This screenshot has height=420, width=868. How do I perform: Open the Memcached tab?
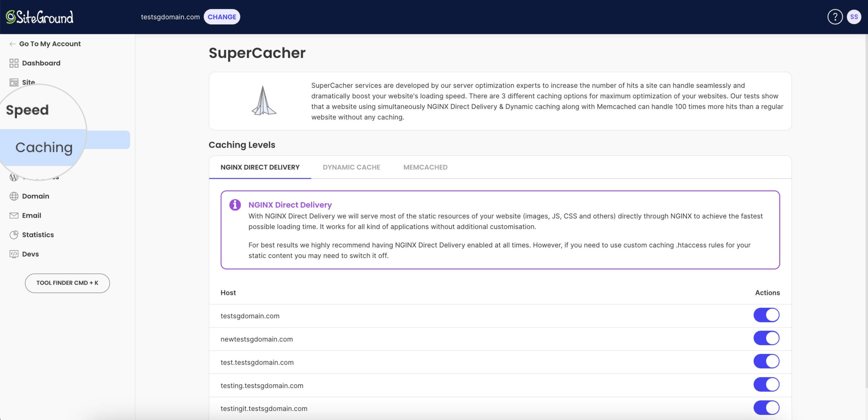[425, 167]
